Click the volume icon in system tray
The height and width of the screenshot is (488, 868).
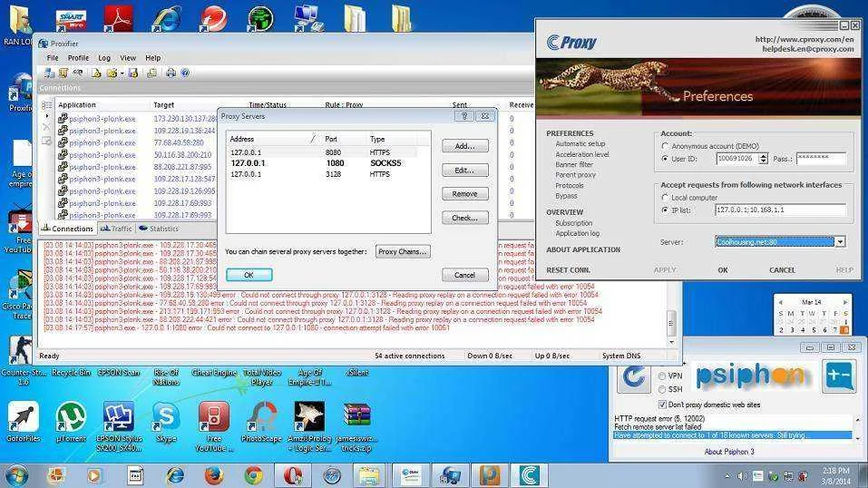[742, 476]
